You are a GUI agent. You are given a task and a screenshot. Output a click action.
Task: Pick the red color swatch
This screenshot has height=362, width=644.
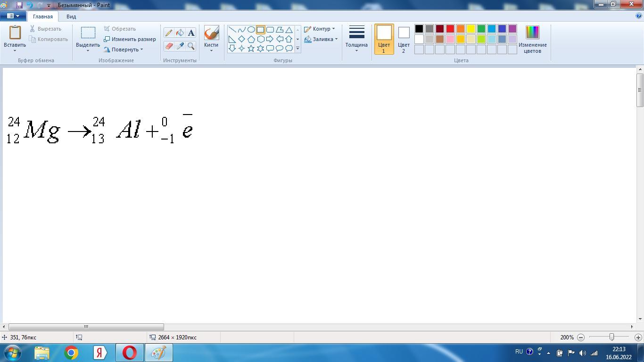click(450, 29)
